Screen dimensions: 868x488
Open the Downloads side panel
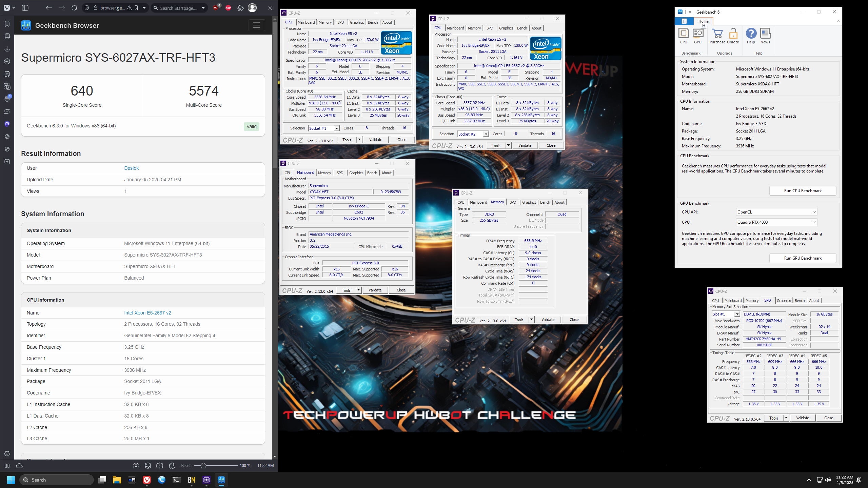(x=7, y=49)
